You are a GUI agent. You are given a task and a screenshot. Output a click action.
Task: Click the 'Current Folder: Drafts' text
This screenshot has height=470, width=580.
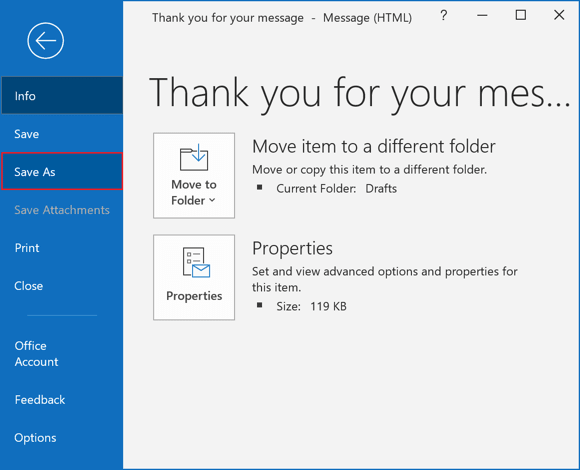tap(336, 189)
